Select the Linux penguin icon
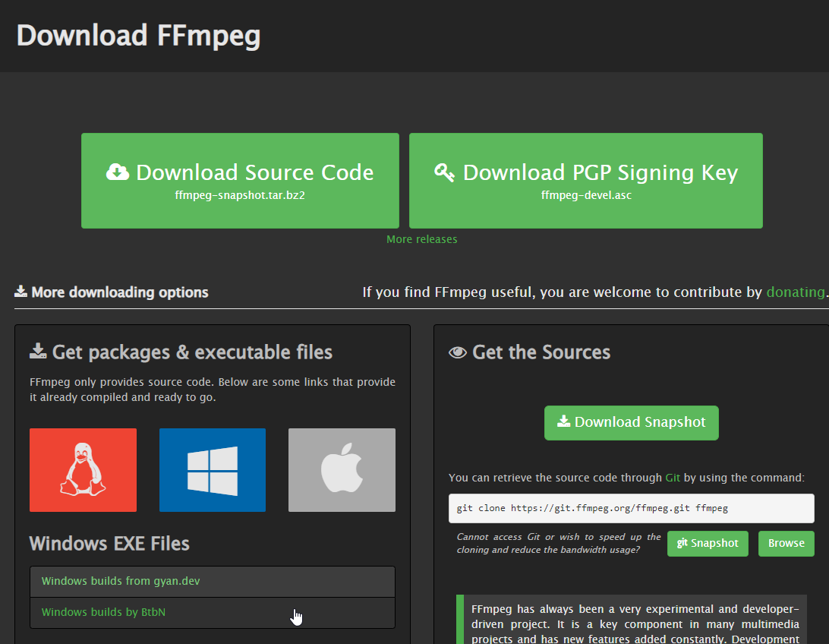 (83, 469)
